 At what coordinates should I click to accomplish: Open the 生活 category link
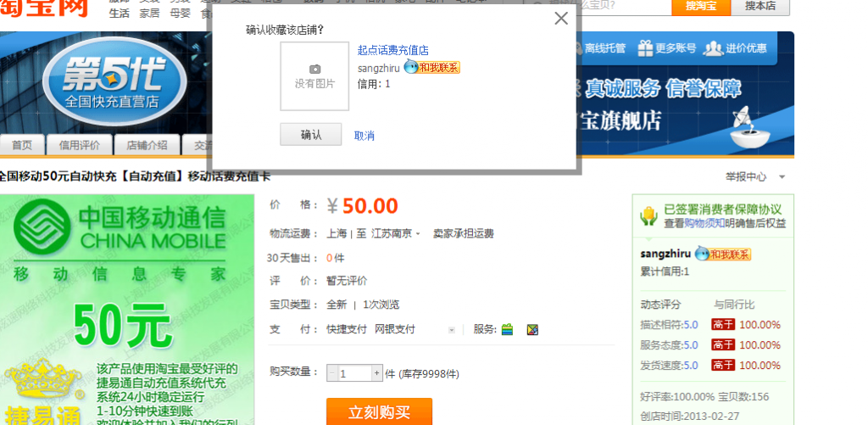119,14
